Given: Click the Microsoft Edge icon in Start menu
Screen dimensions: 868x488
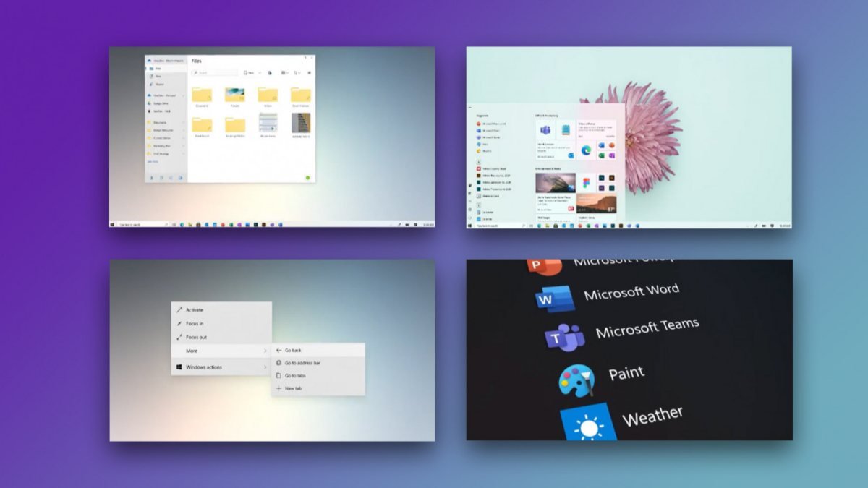Looking at the screenshot, I should [x=586, y=150].
